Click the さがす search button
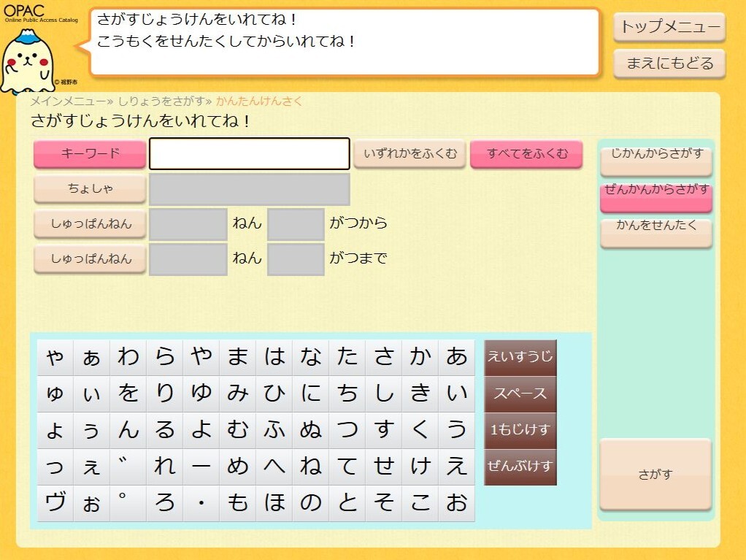Screen dimensions: 746x560 [x=655, y=475]
